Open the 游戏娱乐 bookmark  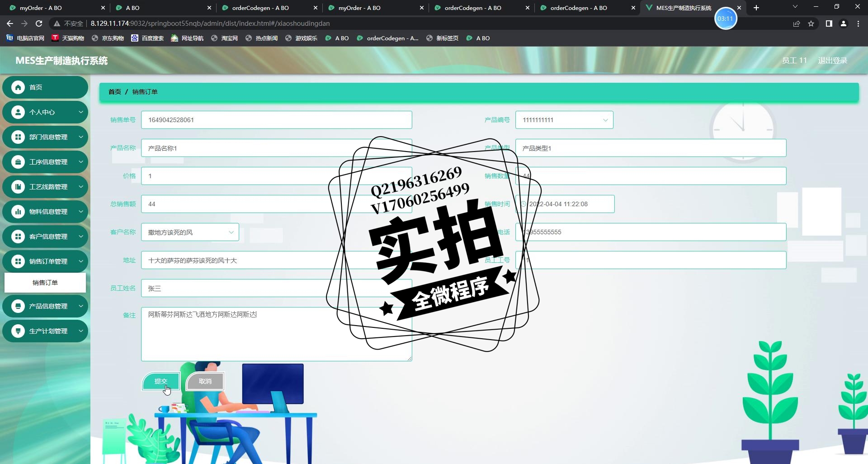click(x=301, y=38)
